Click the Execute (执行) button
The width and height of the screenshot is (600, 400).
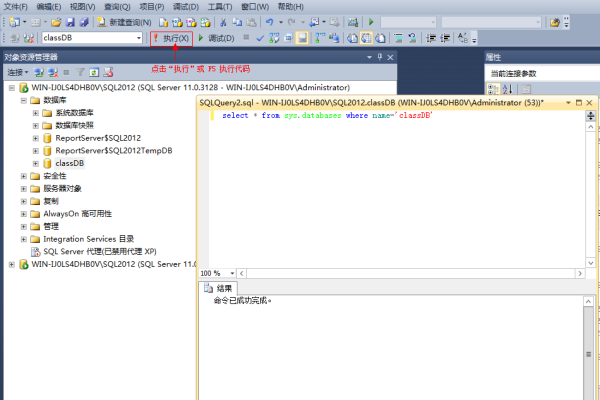171,38
